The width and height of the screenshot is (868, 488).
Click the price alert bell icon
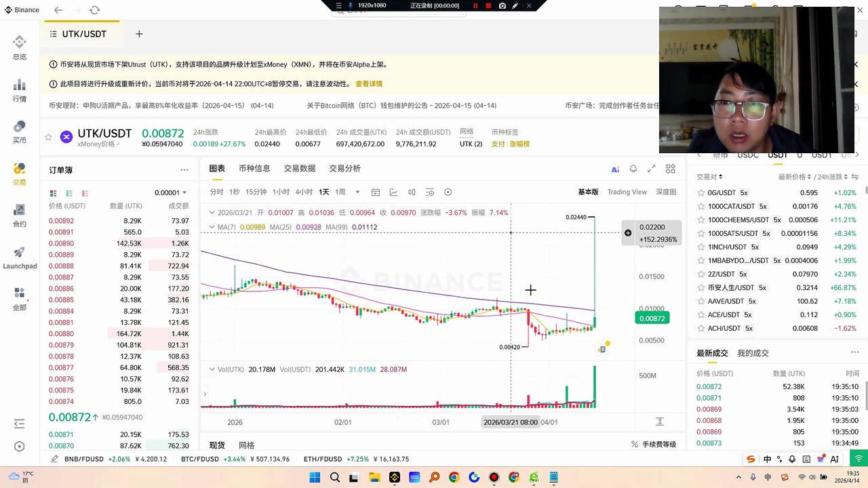tap(633, 169)
